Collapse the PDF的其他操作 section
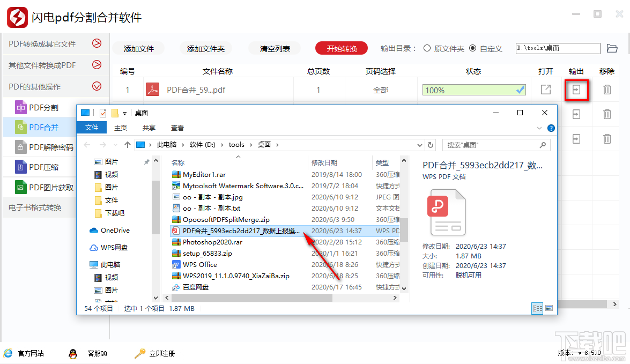Image resolution: width=630 pixels, height=364 pixels. tap(96, 86)
